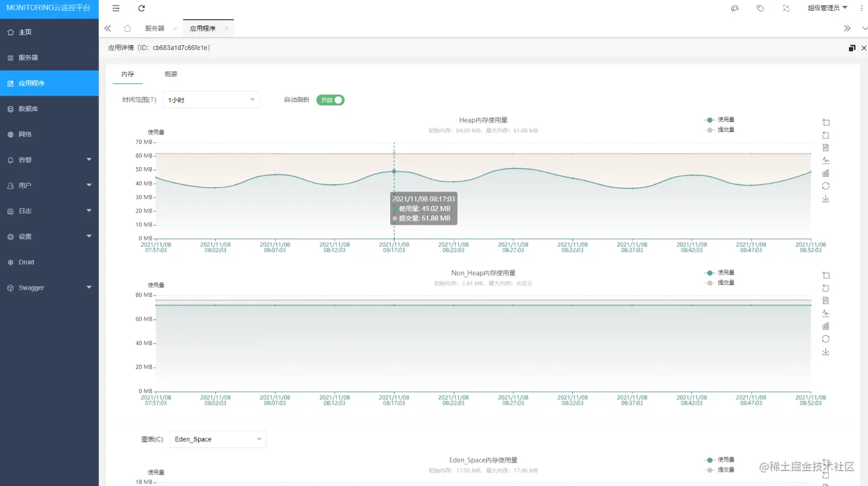Open 服务器 in the sidebar
Viewport: 868px width, 486px height.
[x=49, y=58]
